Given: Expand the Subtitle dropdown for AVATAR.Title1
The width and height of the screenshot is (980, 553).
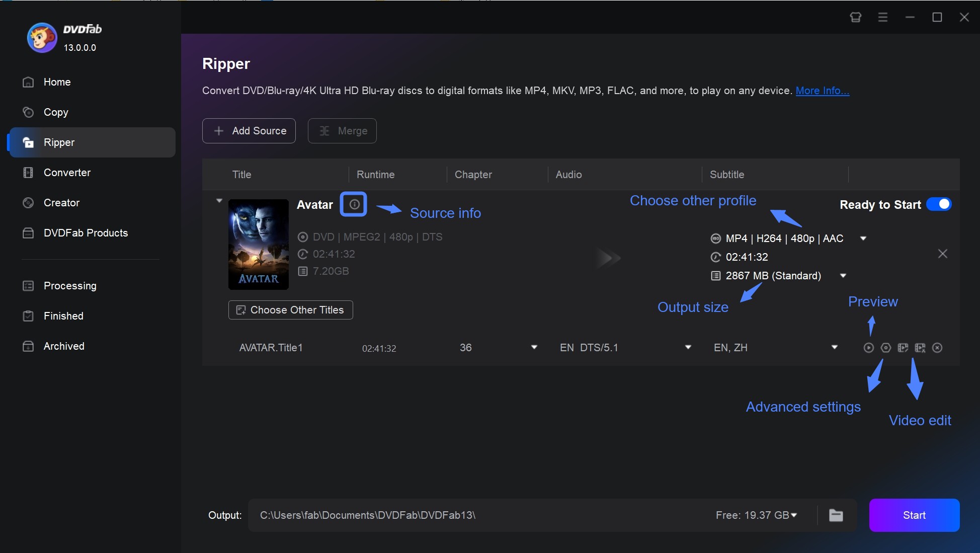Looking at the screenshot, I should click(835, 348).
